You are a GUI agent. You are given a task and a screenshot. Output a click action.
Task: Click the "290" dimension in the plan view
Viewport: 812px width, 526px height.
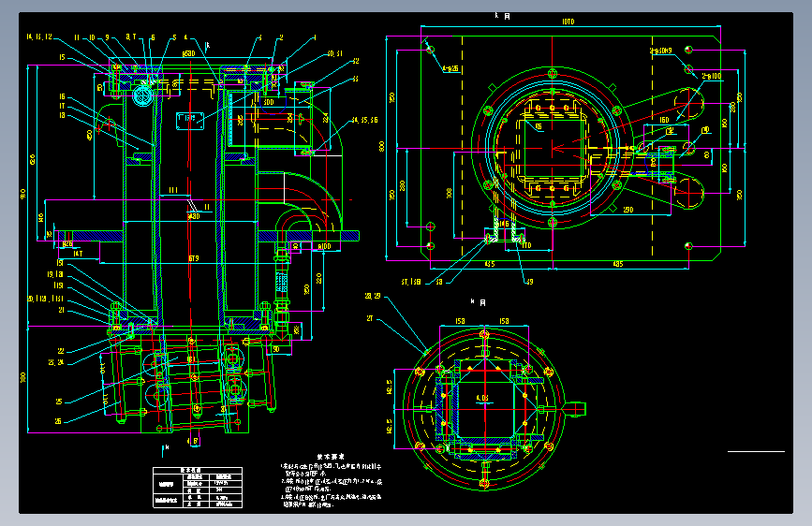[x=628, y=210]
